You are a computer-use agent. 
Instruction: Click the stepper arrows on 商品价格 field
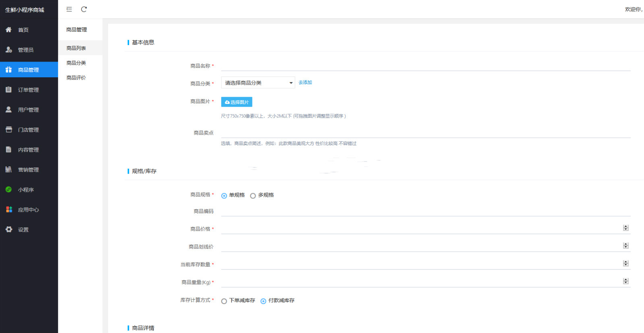coord(625,228)
